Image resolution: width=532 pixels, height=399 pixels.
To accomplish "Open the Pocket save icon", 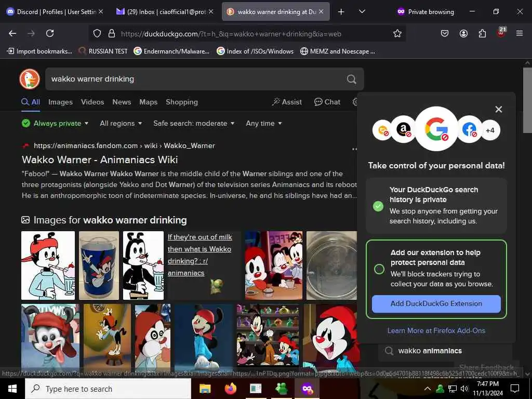I will pos(445,33).
